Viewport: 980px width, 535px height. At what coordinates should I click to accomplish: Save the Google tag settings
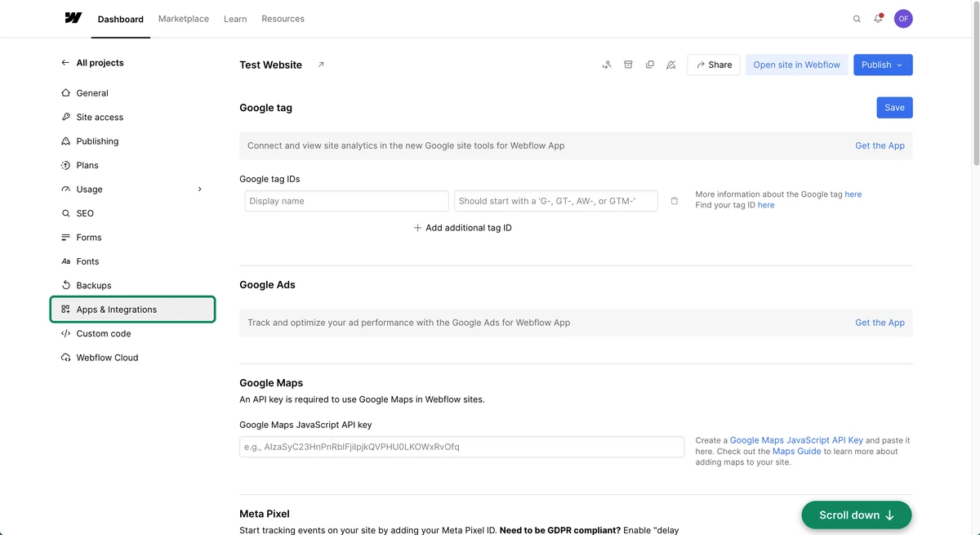coord(894,108)
